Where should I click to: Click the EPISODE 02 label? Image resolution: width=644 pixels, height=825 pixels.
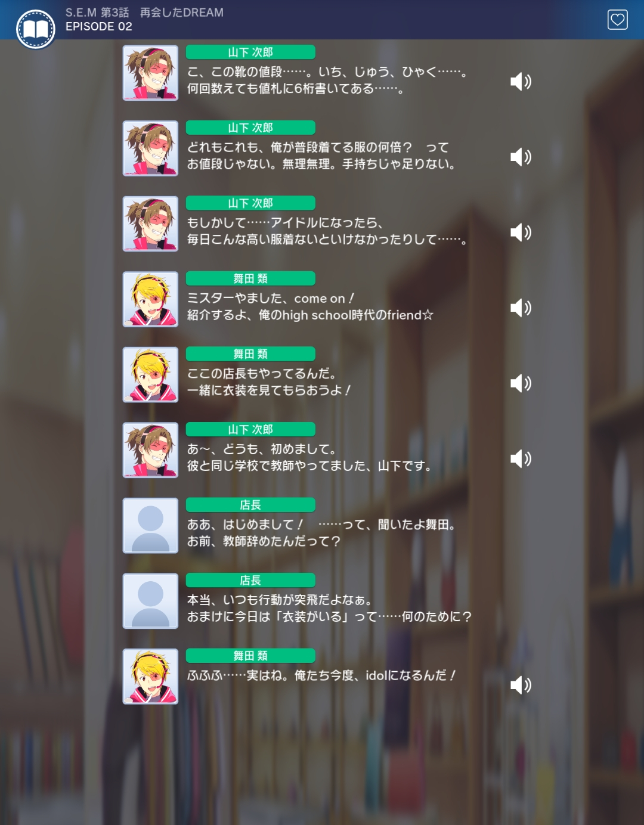pyautogui.click(x=99, y=27)
